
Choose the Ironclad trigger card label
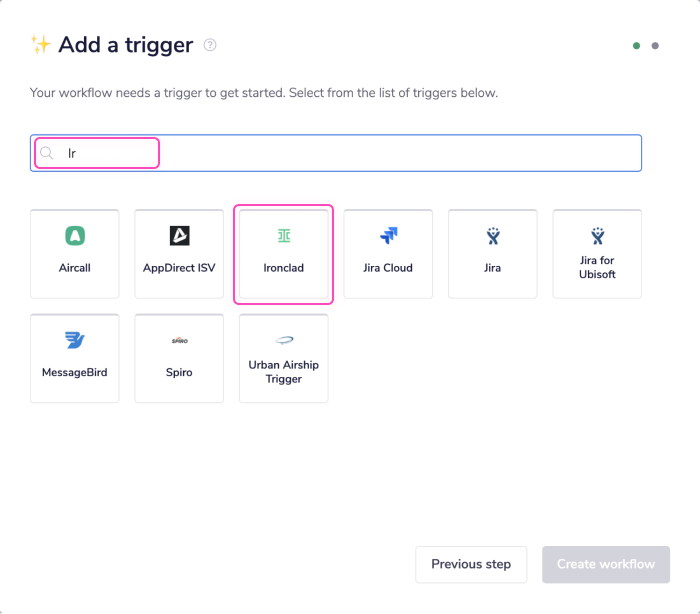click(x=284, y=268)
